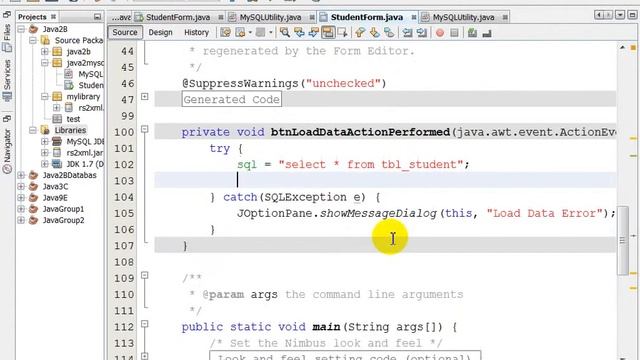The width and height of the screenshot is (640, 360).
Task: Click editor scrollbar up arrow
Action: [x=622, y=48]
